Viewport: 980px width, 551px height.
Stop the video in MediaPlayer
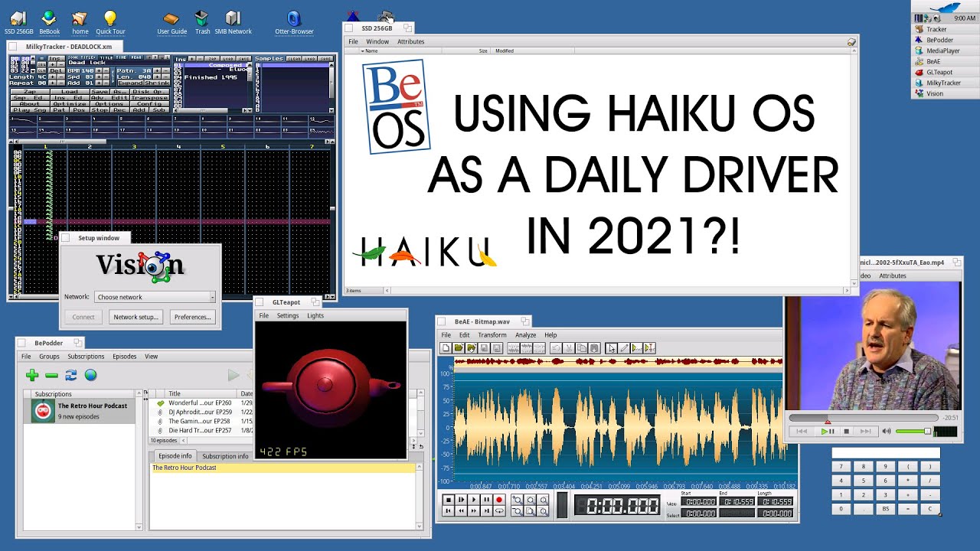coord(846,432)
